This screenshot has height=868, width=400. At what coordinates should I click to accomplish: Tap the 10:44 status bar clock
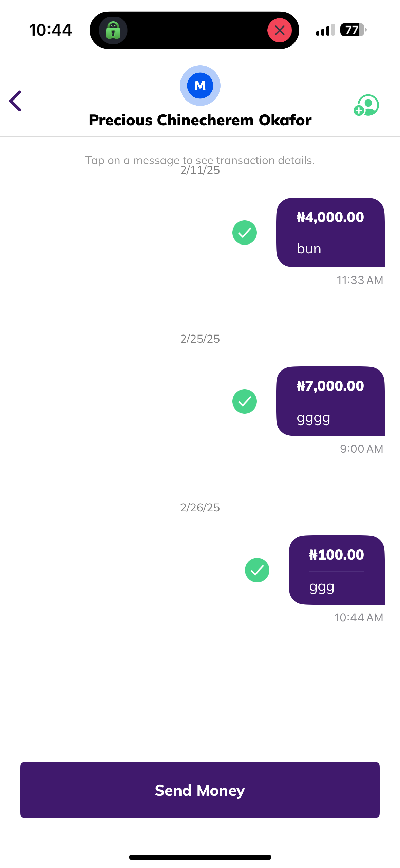pyautogui.click(x=50, y=30)
